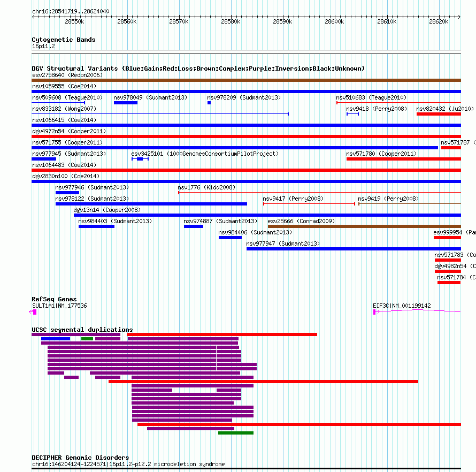Click the brown esv2758640 complex variant bar
Image resolution: width=476 pixels, height=472 pixels.
pyautogui.click(x=246, y=80)
